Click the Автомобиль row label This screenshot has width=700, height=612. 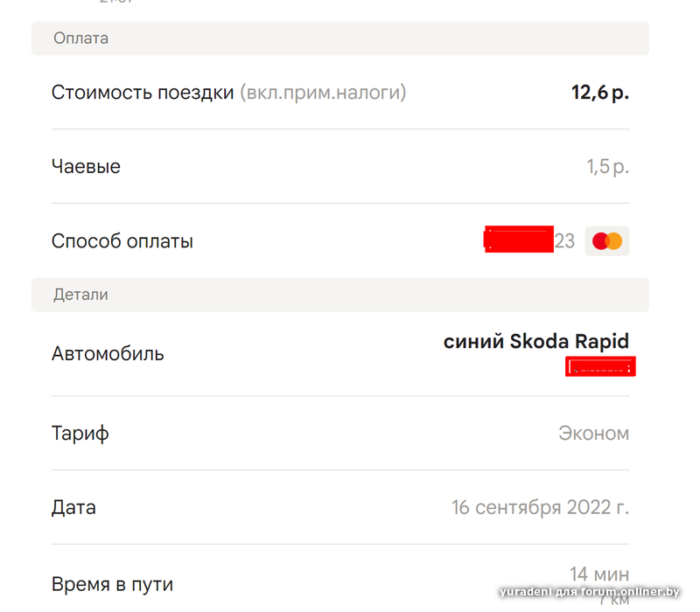[x=108, y=354]
